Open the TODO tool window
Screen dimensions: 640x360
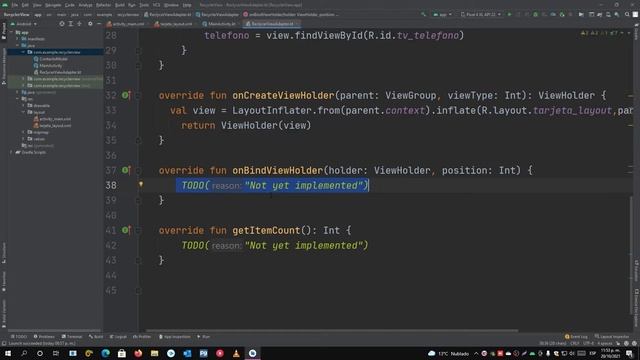(19, 337)
